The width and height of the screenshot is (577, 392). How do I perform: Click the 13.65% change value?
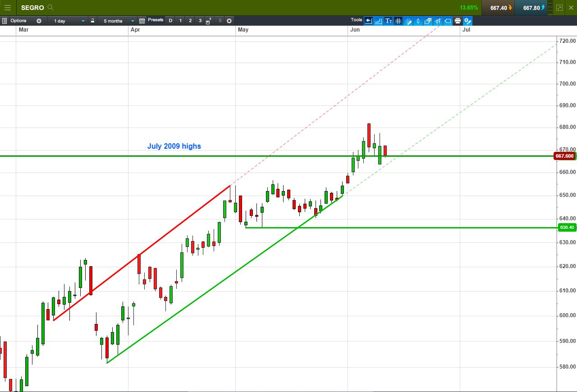tap(468, 8)
